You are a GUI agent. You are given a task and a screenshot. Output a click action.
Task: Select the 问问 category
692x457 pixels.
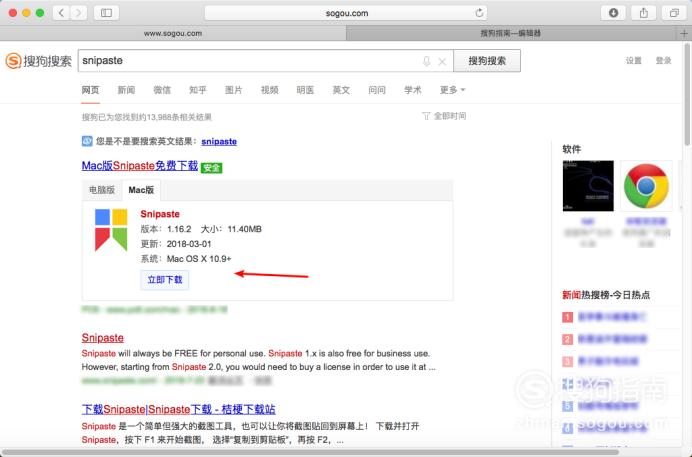[377, 90]
